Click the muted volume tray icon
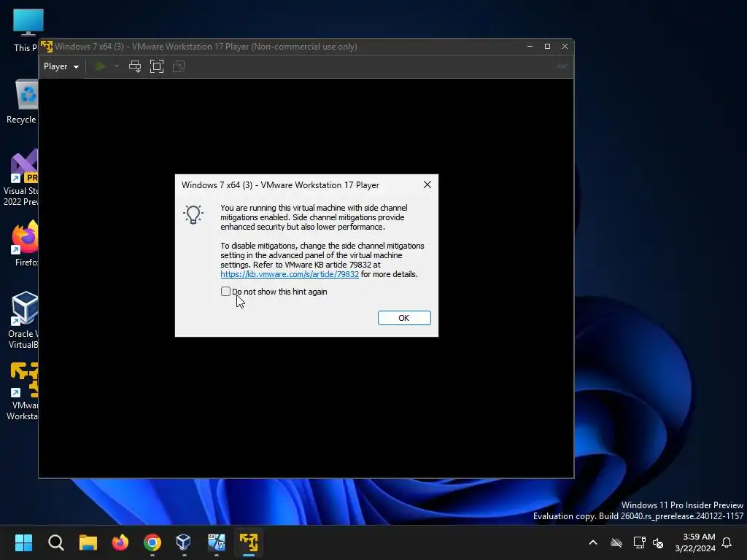This screenshot has height=560, width=747. (x=658, y=542)
